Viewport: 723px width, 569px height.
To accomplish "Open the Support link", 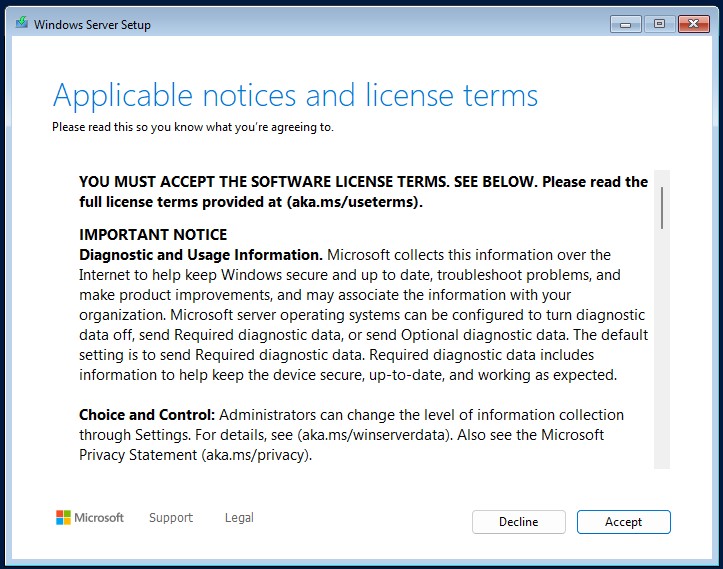I will point(171,518).
